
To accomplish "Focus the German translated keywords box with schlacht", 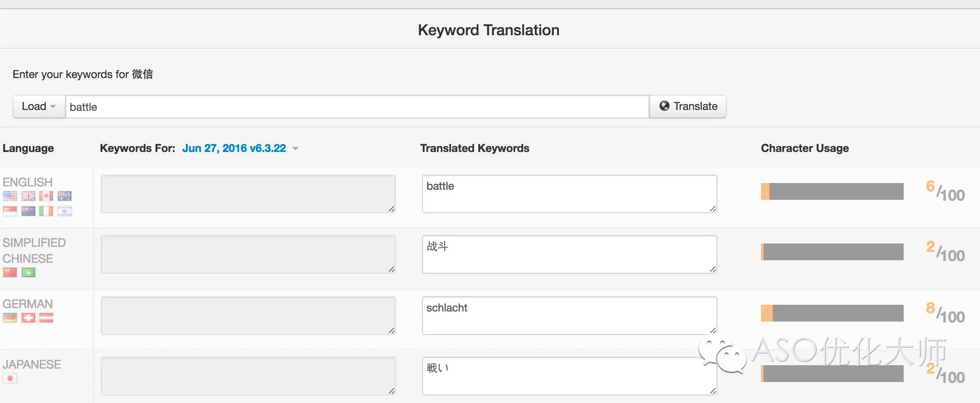I will coord(569,316).
